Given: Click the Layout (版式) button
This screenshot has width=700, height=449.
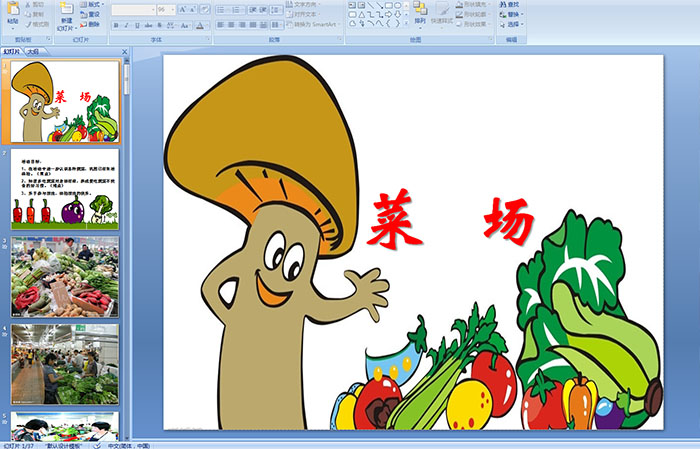Looking at the screenshot, I should (x=93, y=5).
